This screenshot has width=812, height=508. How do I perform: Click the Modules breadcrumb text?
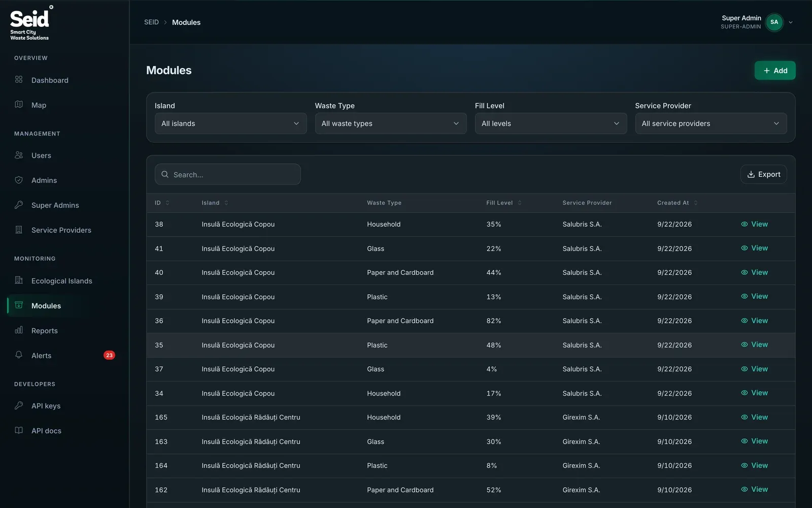[x=186, y=22]
